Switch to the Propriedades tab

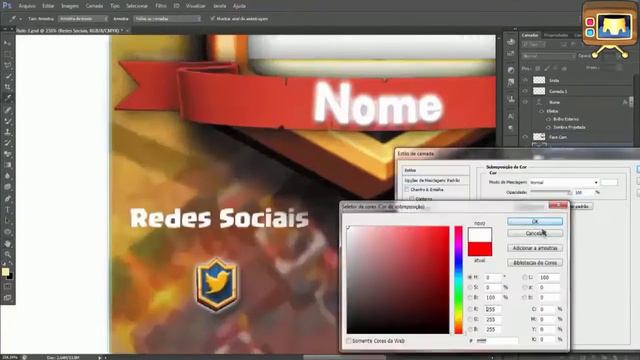pyautogui.click(x=556, y=35)
